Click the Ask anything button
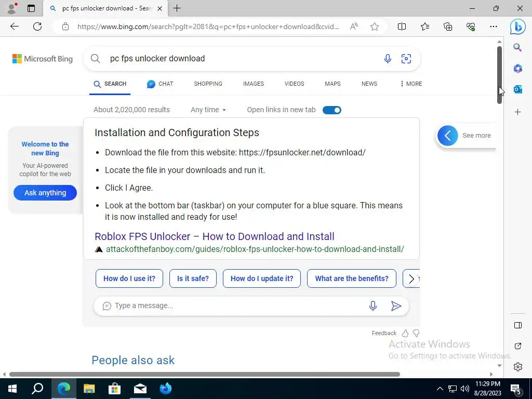This screenshot has height=399, width=532. pyautogui.click(x=45, y=193)
